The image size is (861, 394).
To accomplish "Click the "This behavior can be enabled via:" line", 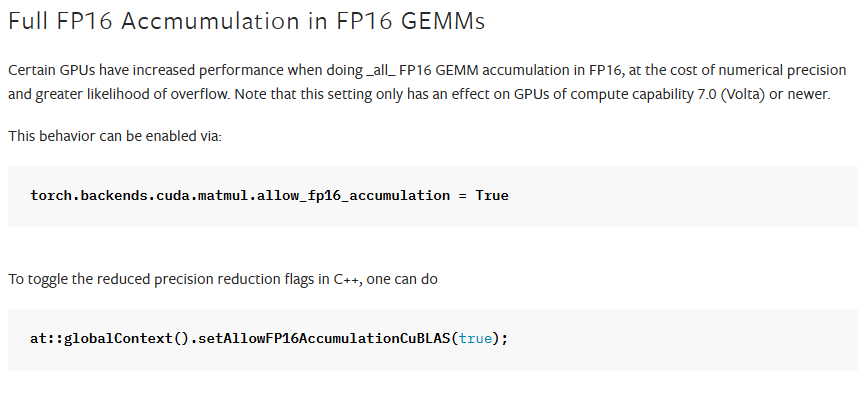I will (115, 136).
